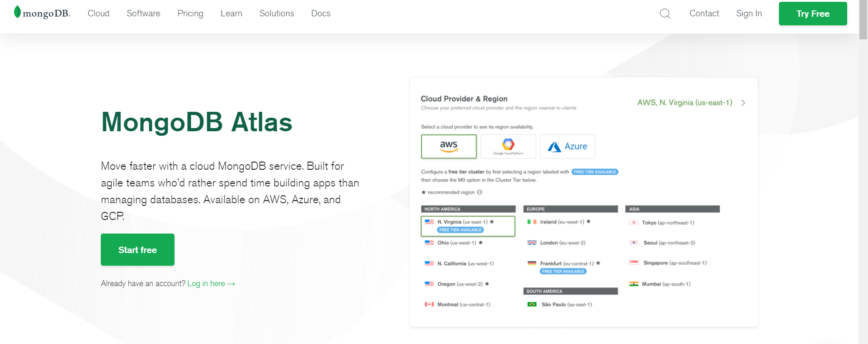
Task: Click the SOUTH AMERICA section header
Action: (x=571, y=291)
